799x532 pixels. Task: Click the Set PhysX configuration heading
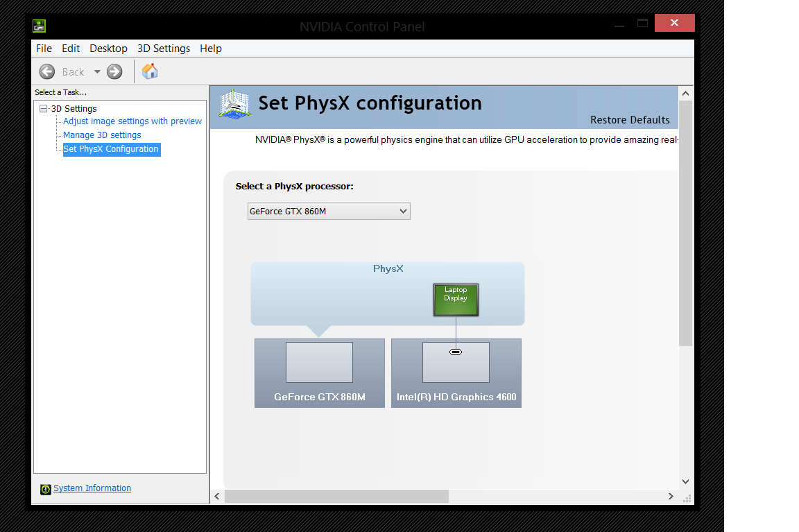370,103
